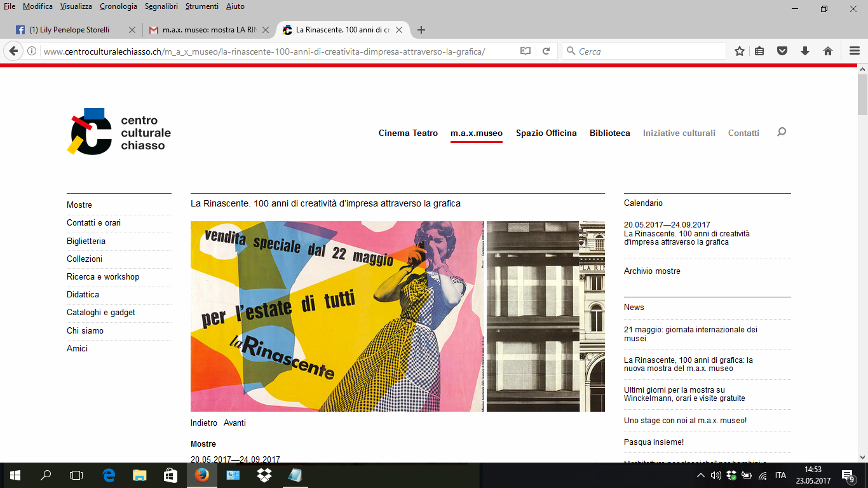Open File Explorer from taskbar
Screen dimensions: 868x488
pyautogui.click(x=140, y=475)
